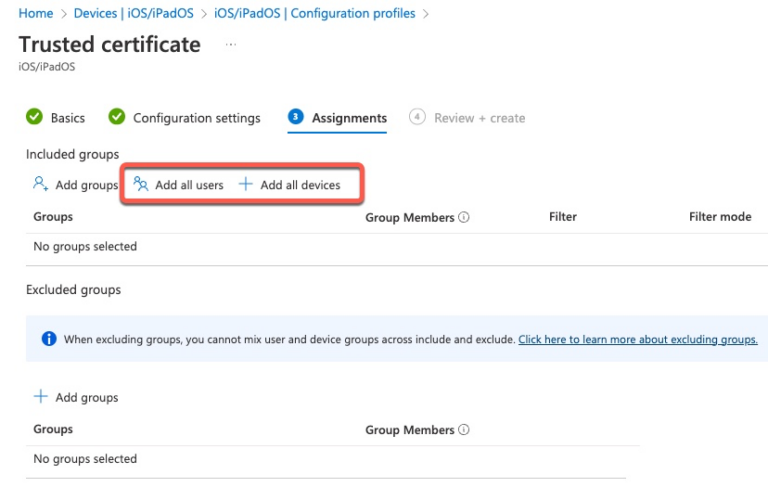This screenshot has width=768, height=487.
Task: Open the learn more about excluding groups link
Action: tap(637, 339)
